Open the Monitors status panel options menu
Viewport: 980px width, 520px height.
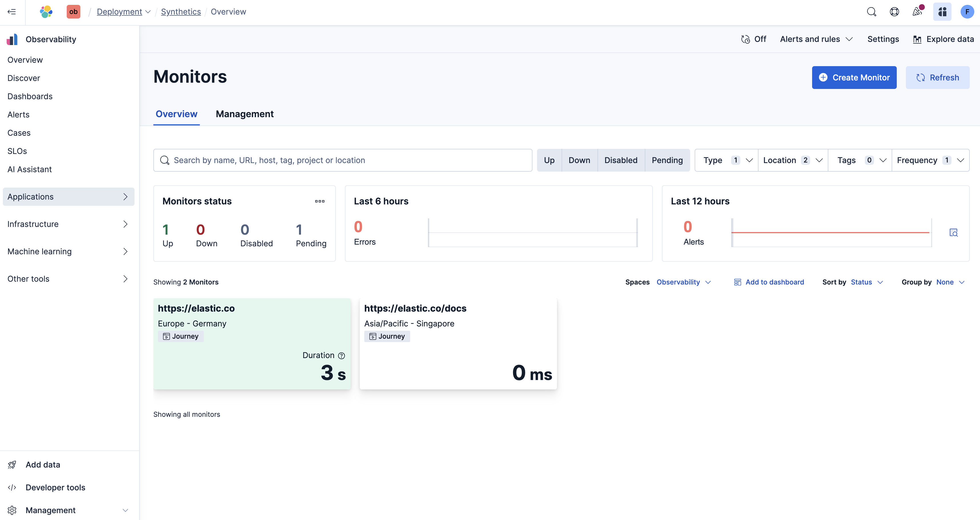[320, 201]
